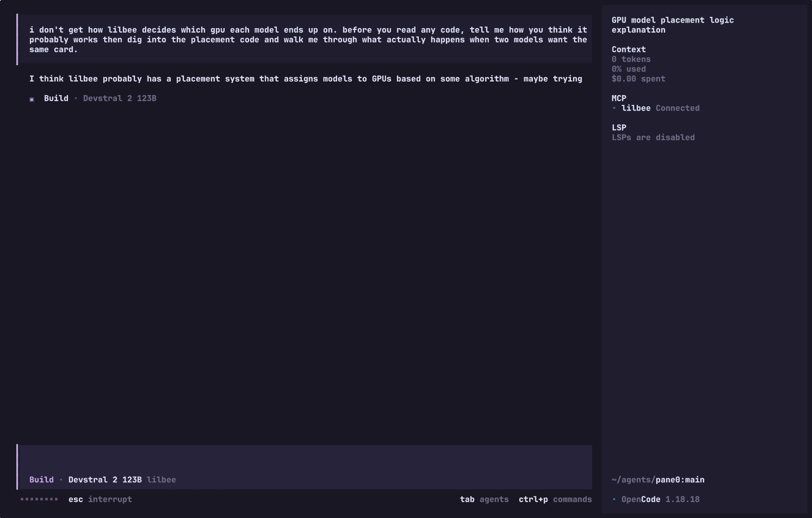Select the "Devstral 2 123B" model in input box
812x518 pixels.
click(105, 480)
